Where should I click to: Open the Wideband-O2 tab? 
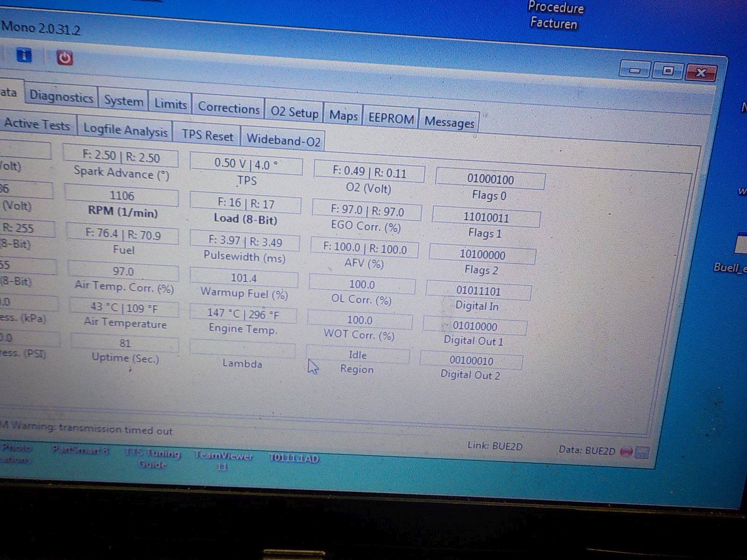(x=283, y=140)
